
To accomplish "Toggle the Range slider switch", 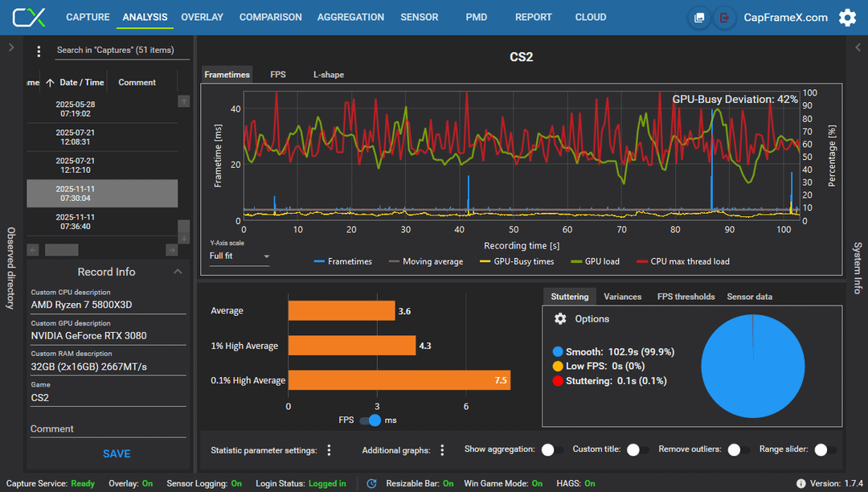I will [825, 450].
